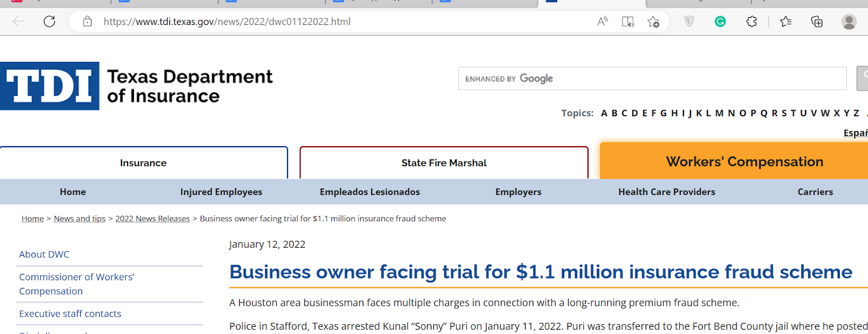Viewport: 868px width, 334px height.
Task: Select topic letter M
Action: tap(719, 113)
